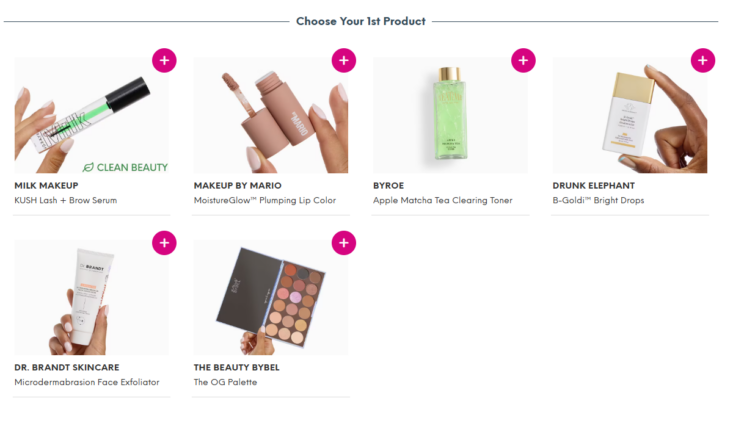Add Milk Makeup KUSH serum with plus icon
The height and width of the screenshot is (426, 733).
(164, 60)
